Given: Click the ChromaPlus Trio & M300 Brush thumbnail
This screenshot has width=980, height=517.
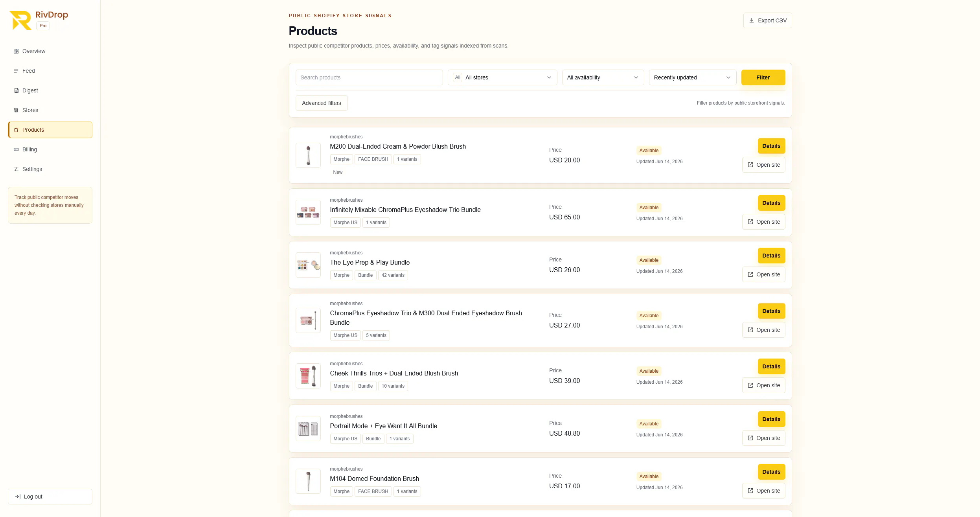Looking at the screenshot, I should (x=308, y=320).
